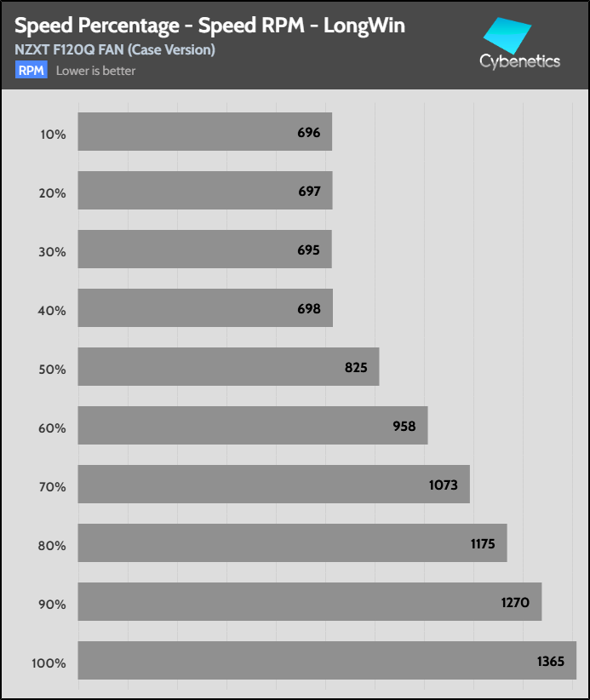Click the NZXT F120Q FAN subtitle
Image resolution: width=590 pixels, height=700 pixels.
click(115, 49)
